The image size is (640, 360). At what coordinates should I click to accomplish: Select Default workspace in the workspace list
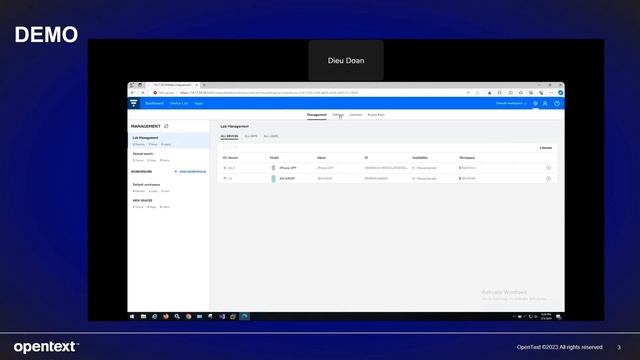169,187
